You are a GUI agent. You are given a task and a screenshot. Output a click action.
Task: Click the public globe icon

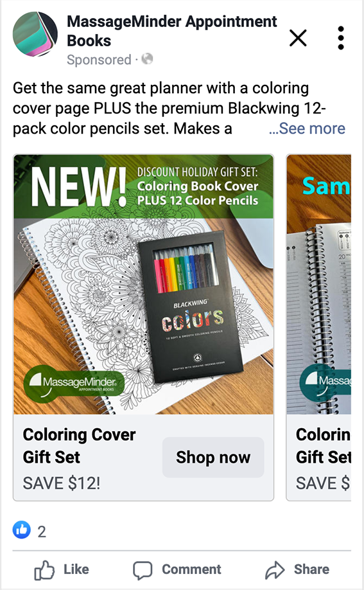tap(147, 59)
